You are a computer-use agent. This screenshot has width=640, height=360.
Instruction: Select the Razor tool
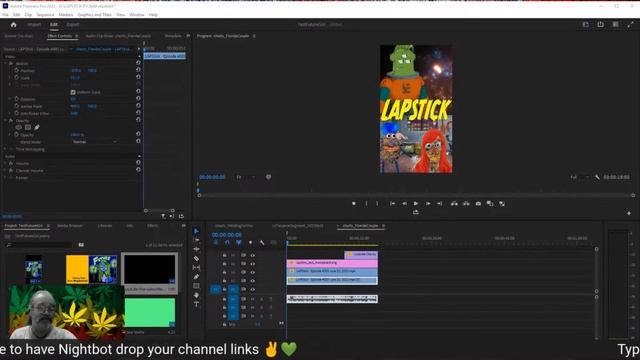[196, 258]
